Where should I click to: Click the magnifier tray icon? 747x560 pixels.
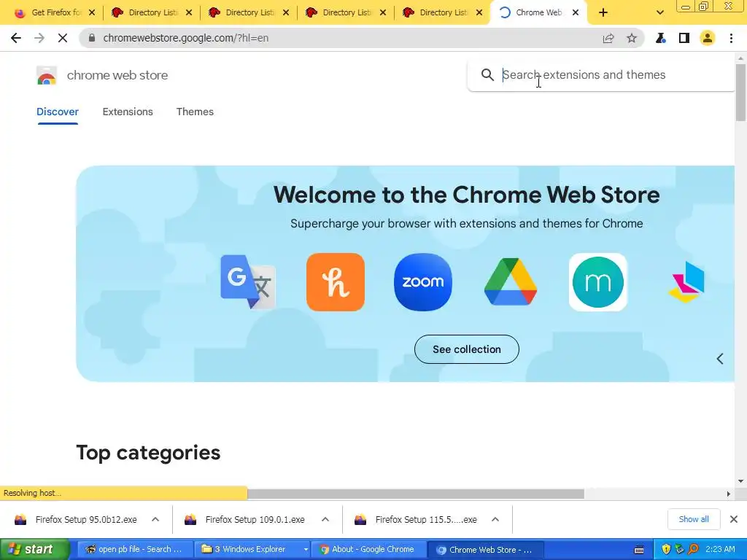pyautogui.click(x=694, y=550)
